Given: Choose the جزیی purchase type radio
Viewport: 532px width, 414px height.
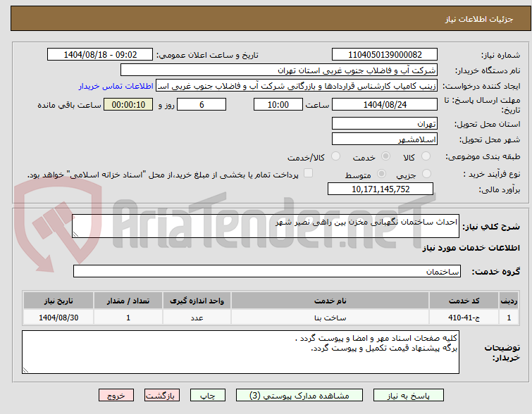Looking at the screenshot, I should click(x=426, y=174).
